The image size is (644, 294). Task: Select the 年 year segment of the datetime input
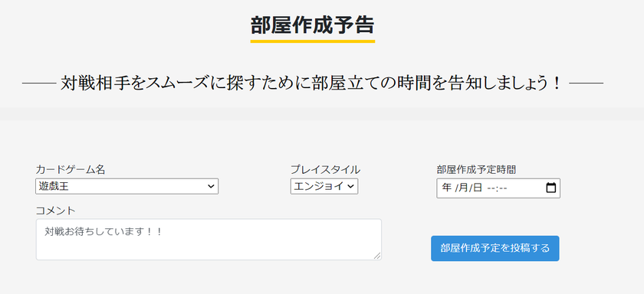click(x=446, y=188)
